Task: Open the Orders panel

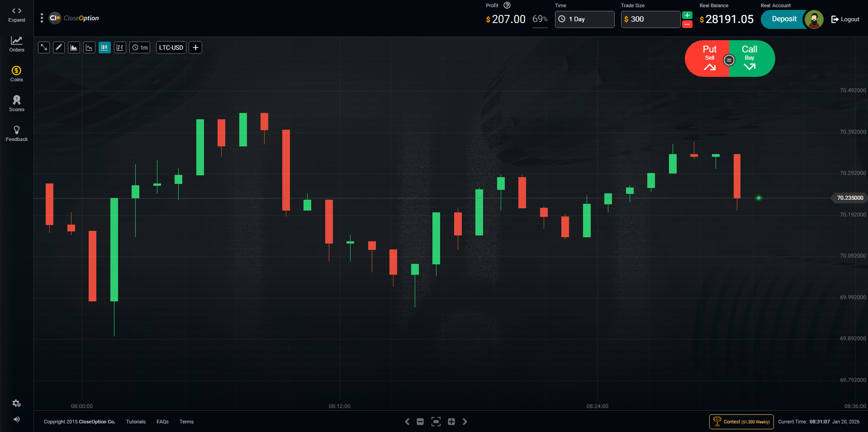Action: pos(17,44)
